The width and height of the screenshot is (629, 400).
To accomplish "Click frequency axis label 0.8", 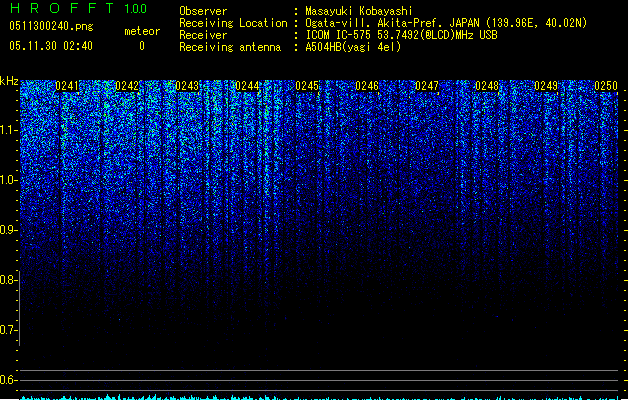I will click(x=8, y=280).
